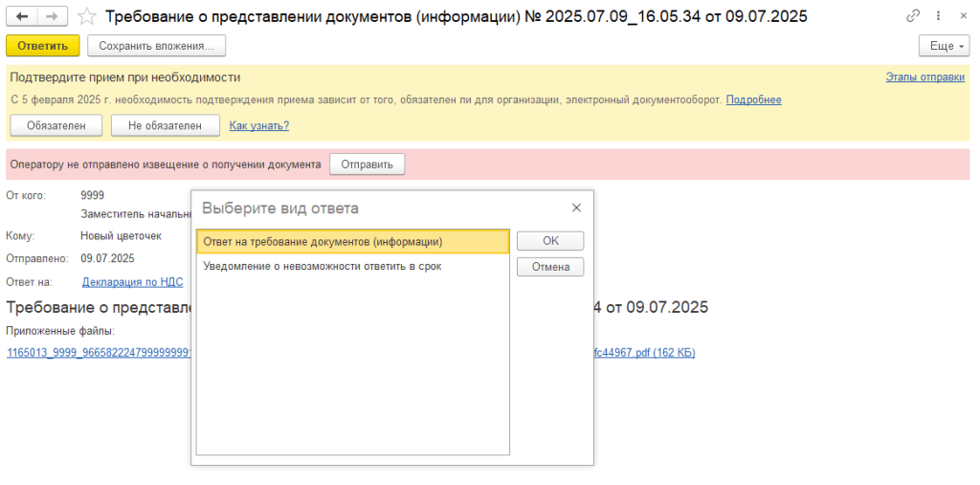Expand the 'Еще' dropdown menu
Image resolution: width=980 pixels, height=485 pixels.
[x=944, y=46]
